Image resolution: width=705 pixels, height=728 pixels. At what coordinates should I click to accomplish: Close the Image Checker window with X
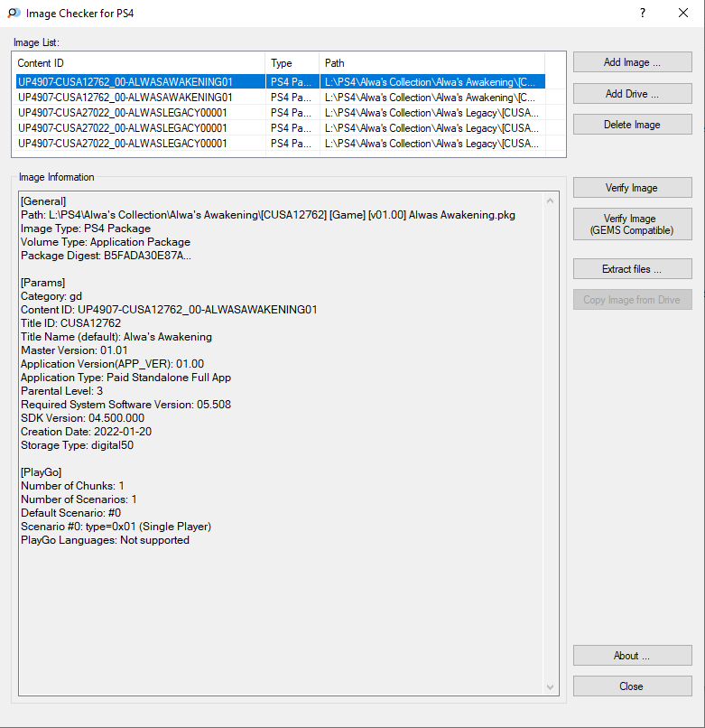683,13
